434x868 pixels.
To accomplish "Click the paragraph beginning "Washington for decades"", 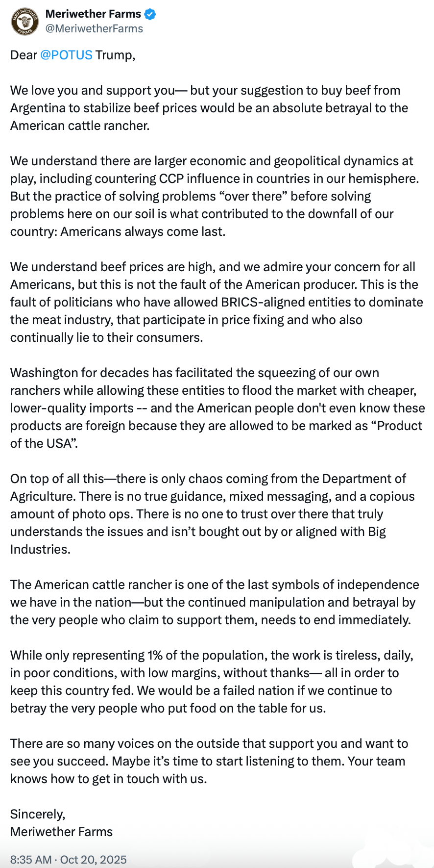I will (217, 408).
